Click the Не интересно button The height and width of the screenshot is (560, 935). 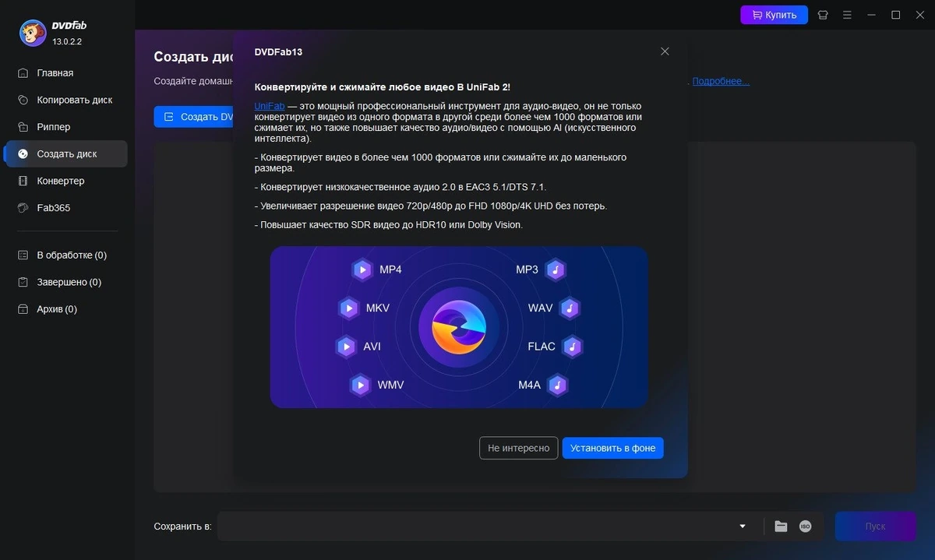(519, 448)
